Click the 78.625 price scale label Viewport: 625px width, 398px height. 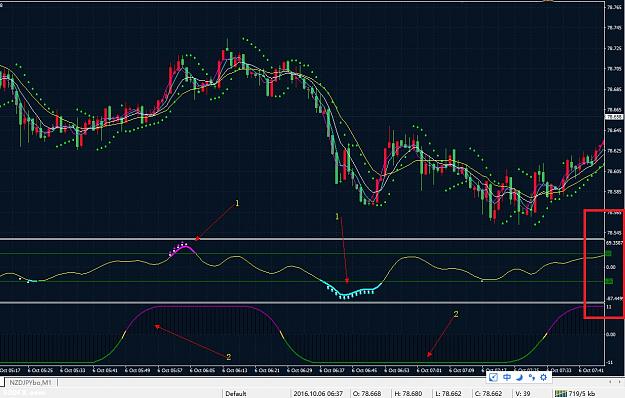(614, 151)
